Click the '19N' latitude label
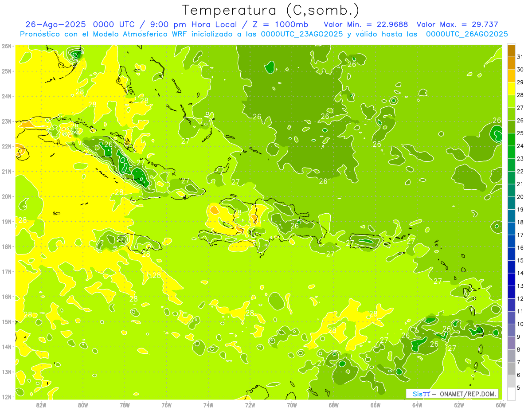 point(7,221)
